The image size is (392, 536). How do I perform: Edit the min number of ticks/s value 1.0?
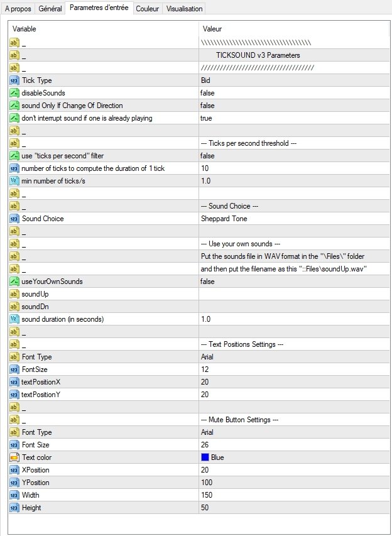[x=294, y=181]
